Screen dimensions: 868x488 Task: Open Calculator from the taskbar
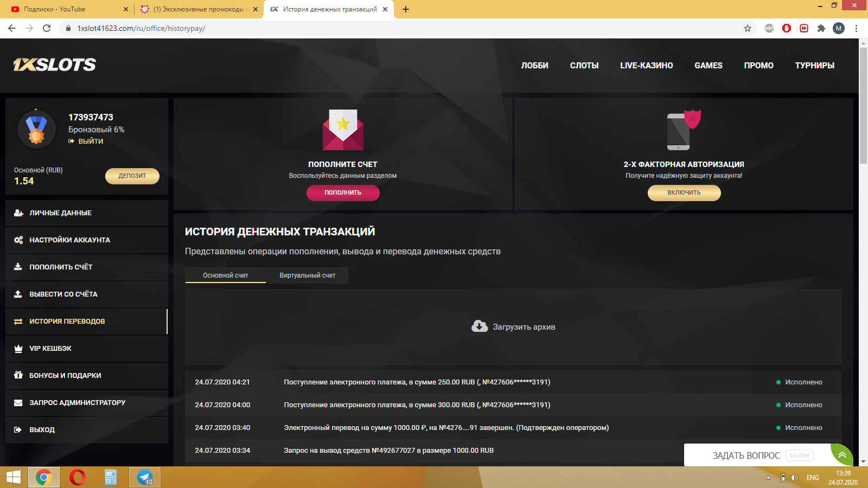tap(111, 477)
